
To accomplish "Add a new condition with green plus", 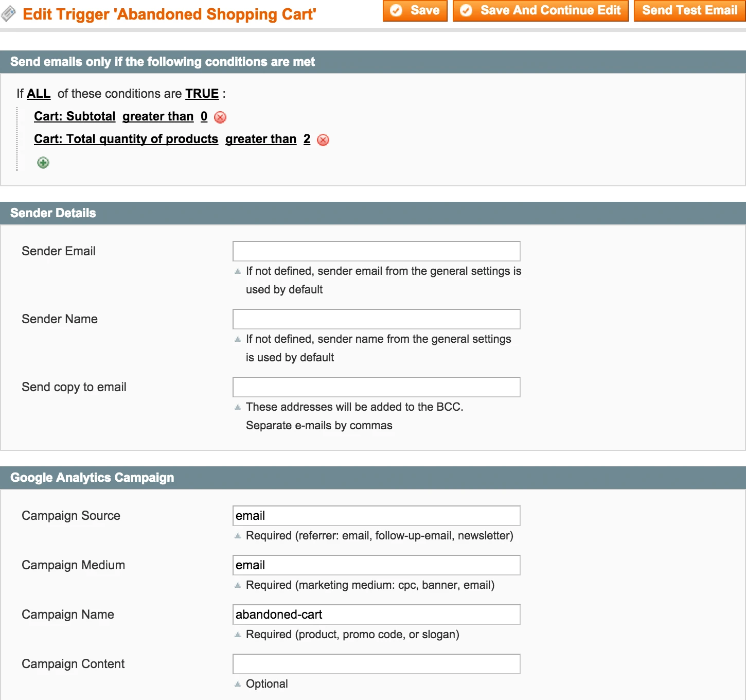I will point(43,163).
